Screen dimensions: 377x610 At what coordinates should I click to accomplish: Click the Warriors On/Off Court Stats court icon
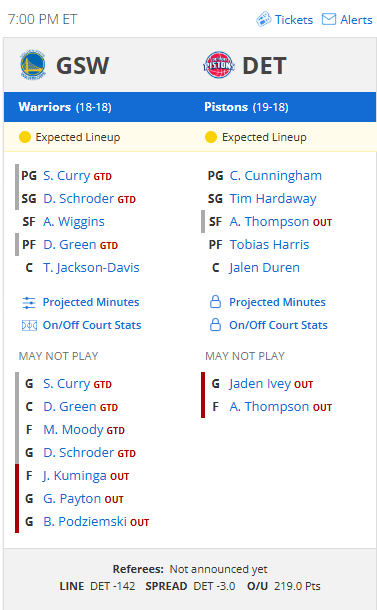pos(29,325)
